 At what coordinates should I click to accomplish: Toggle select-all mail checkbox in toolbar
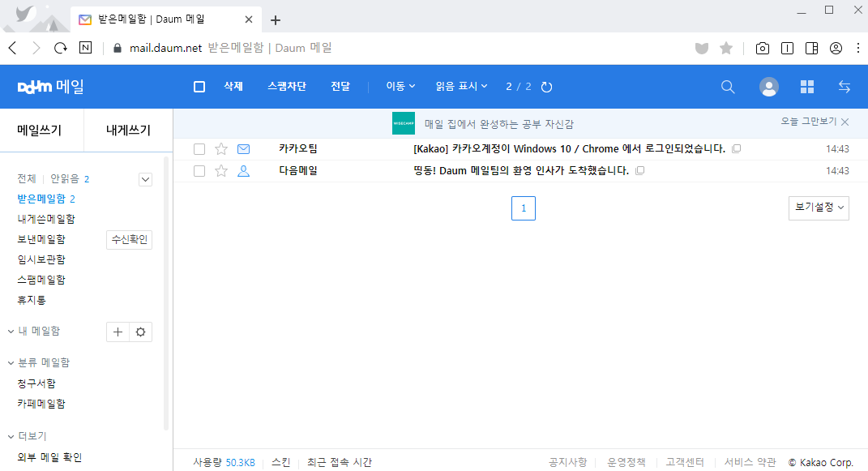tap(199, 87)
